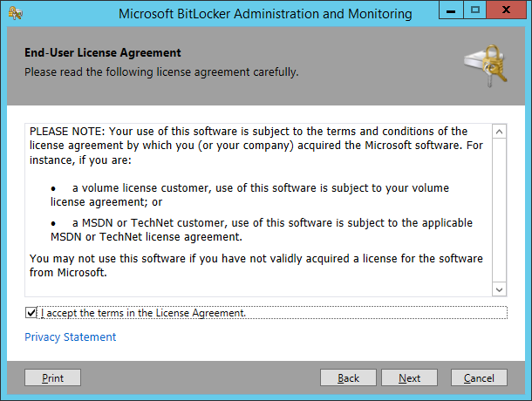
Task: Click the license agreement scrollbar track
Action: (499, 210)
